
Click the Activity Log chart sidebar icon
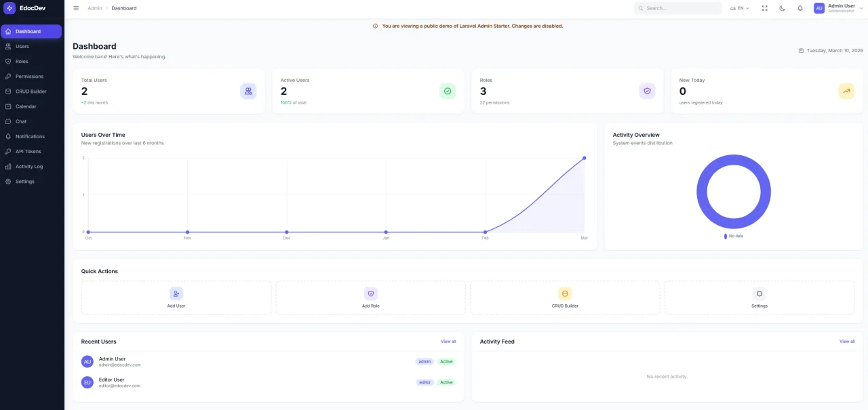[x=8, y=166]
